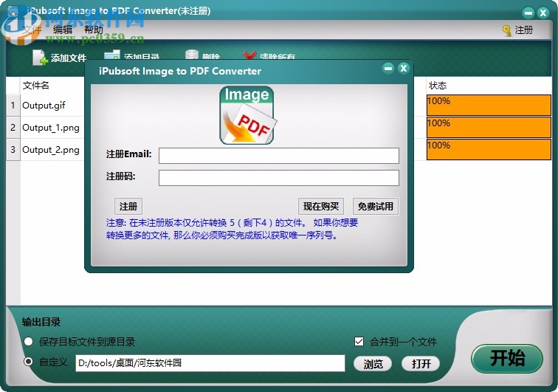Image resolution: width=558 pixels, height=392 pixels.
Task: Click the 注册Email input field
Action: point(279,156)
